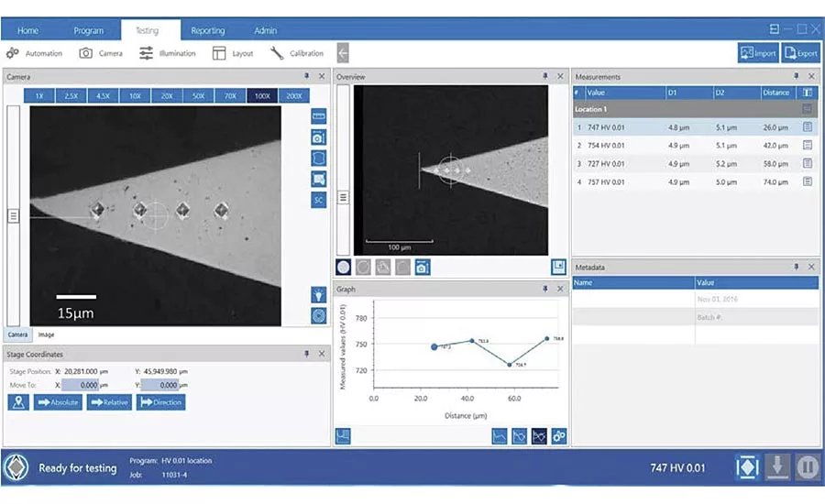Image resolution: width=825 pixels, height=504 pixels.
Task: Collapse the Location 1 group row
Action: point(694,109)
